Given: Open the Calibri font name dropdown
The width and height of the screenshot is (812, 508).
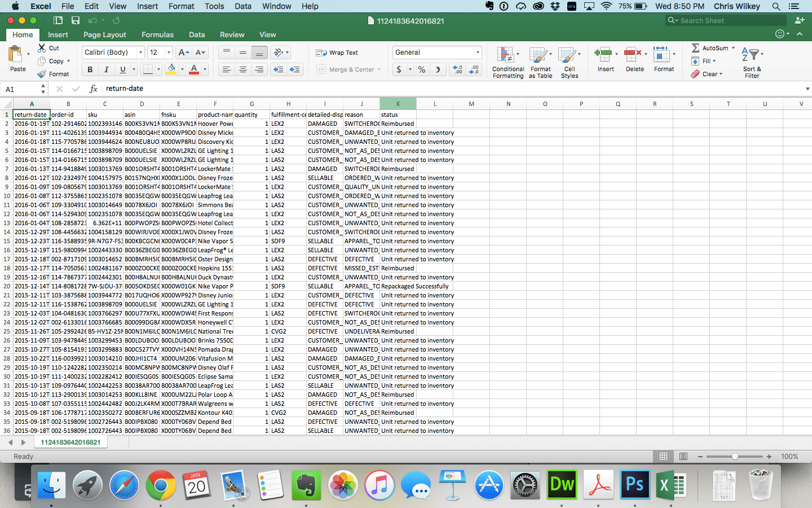Looking at the screenshot, I should point(140,52).
